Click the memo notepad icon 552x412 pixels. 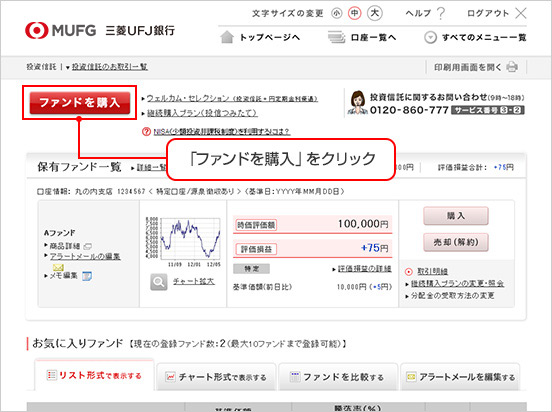coord(87,276)
